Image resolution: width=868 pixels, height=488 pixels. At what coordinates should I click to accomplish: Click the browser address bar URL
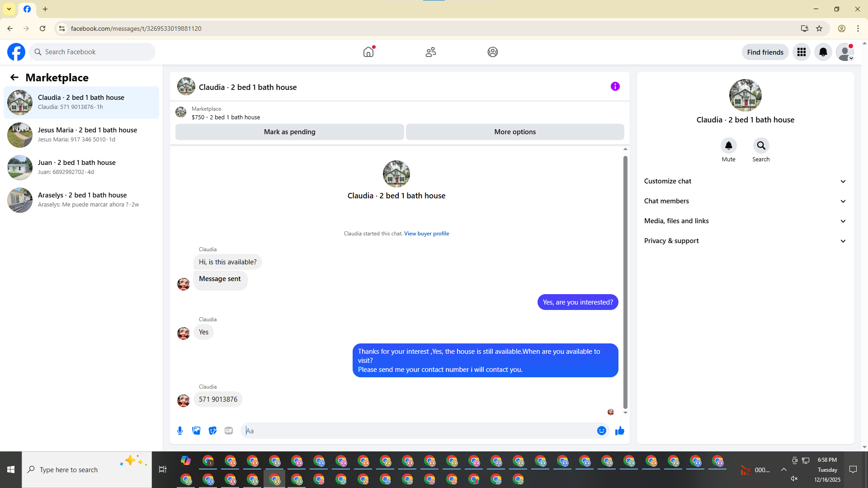click(136, 28)
